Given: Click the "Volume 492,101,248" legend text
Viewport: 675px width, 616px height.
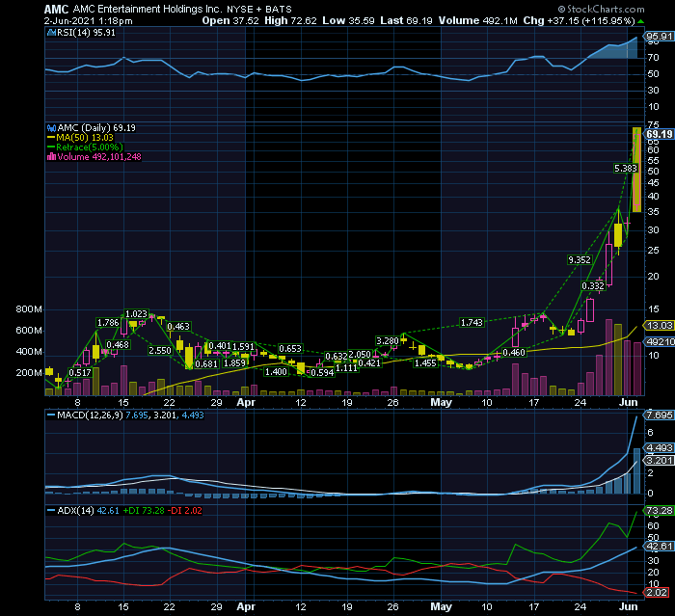Looking at the screenshot, I should coord(99,157).
